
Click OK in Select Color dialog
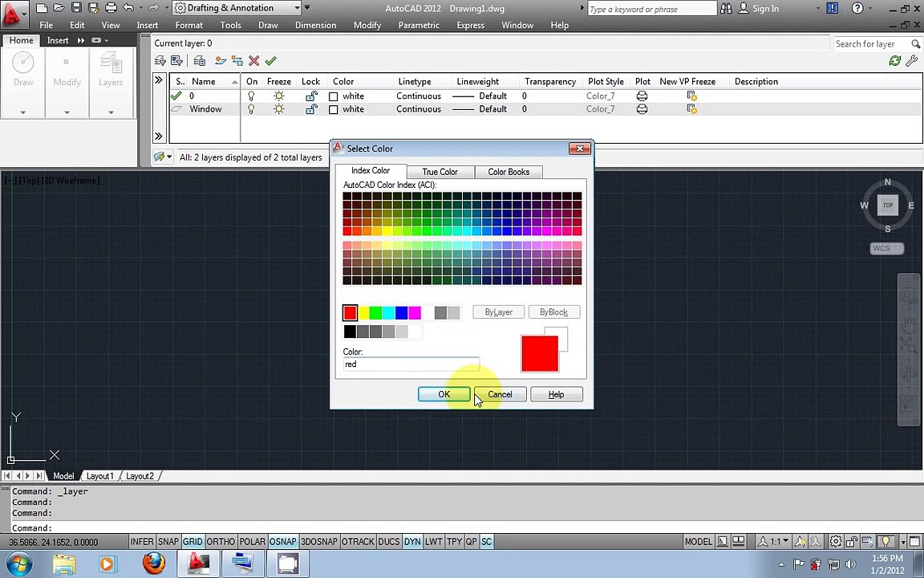coord(444,394)
